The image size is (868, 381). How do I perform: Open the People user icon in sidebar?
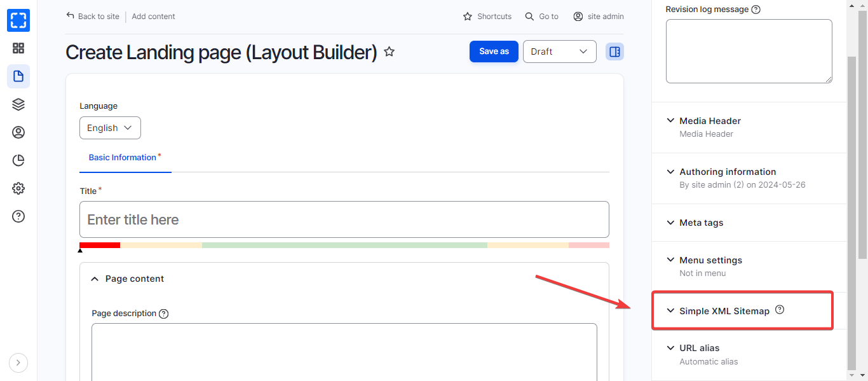18,132
